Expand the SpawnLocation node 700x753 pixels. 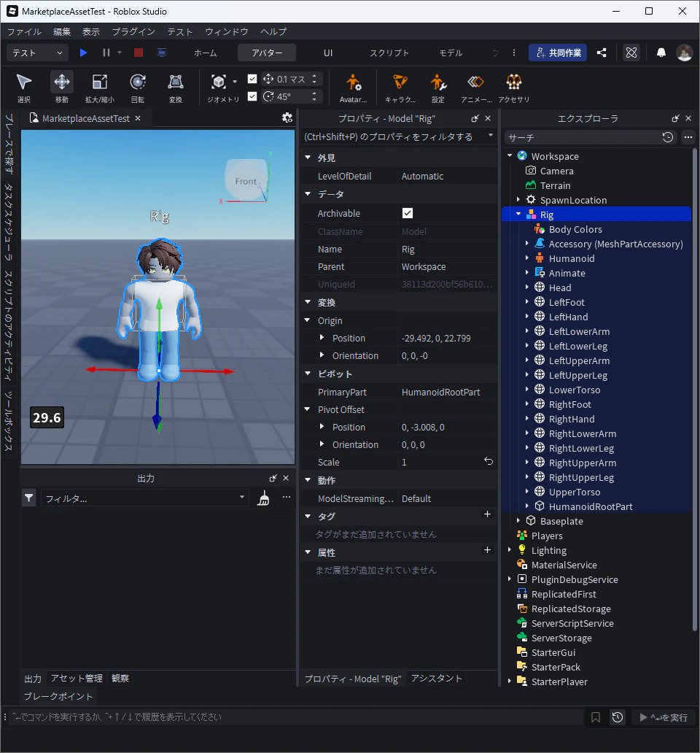[518, 199]
